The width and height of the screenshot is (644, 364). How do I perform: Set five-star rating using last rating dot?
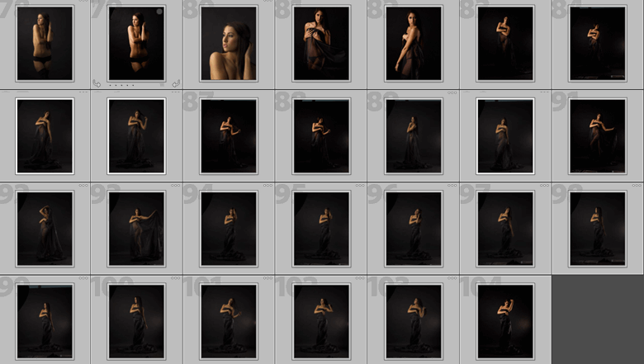click(133, 84)
